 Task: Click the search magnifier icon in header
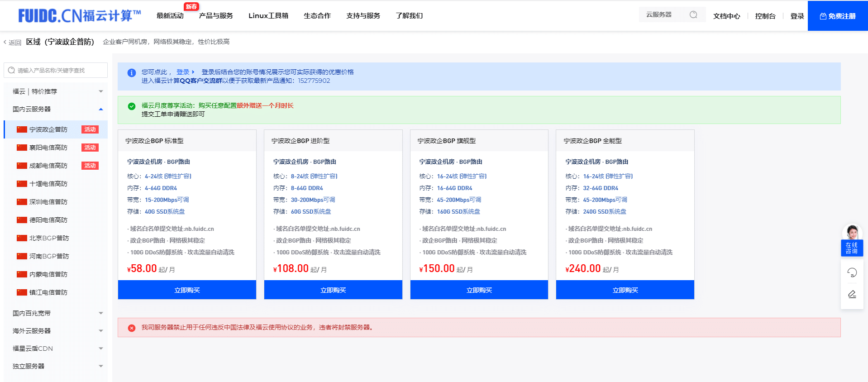[x=693, y=15]
